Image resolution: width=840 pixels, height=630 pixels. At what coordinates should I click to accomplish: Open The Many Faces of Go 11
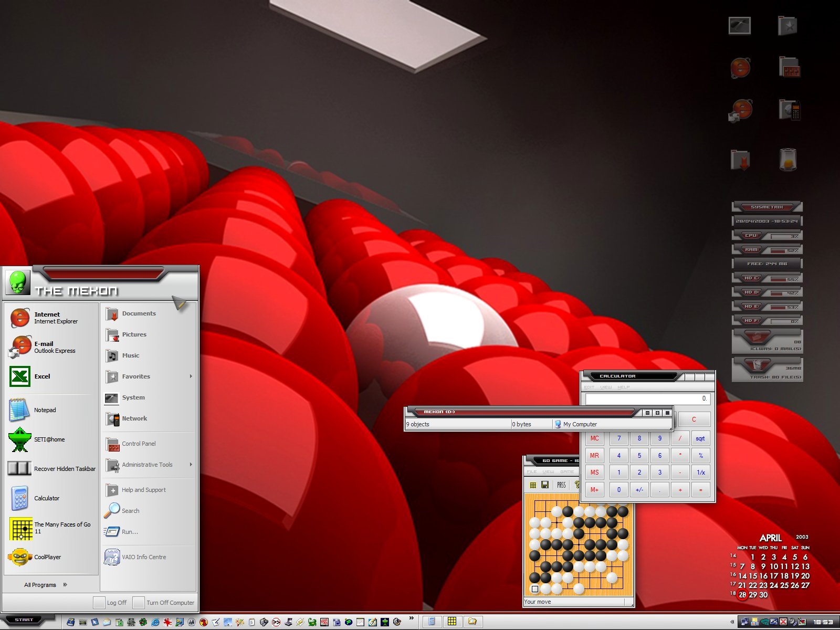point(51,528)
